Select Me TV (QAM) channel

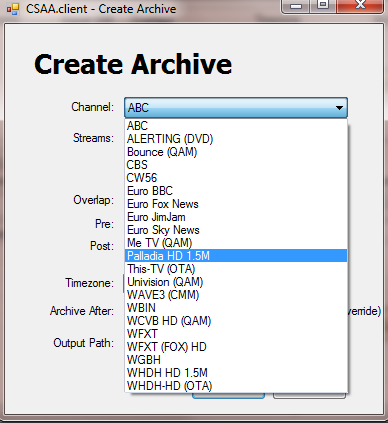coord(236,243)
